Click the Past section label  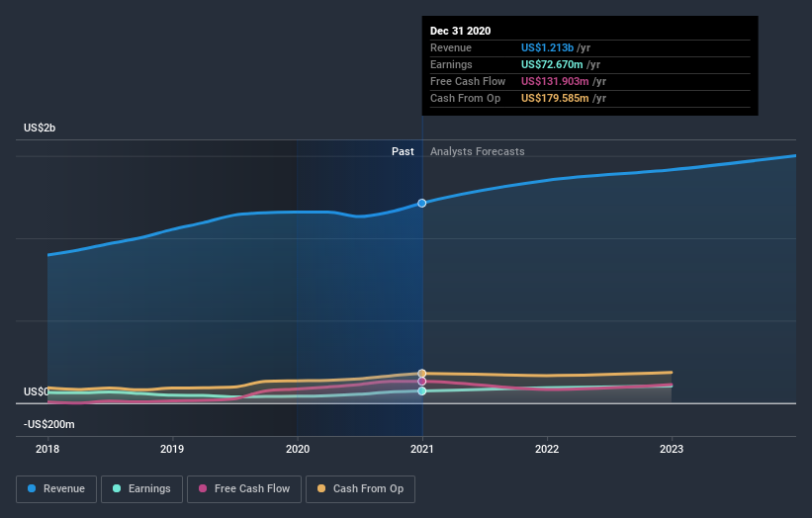click(403, 151)
